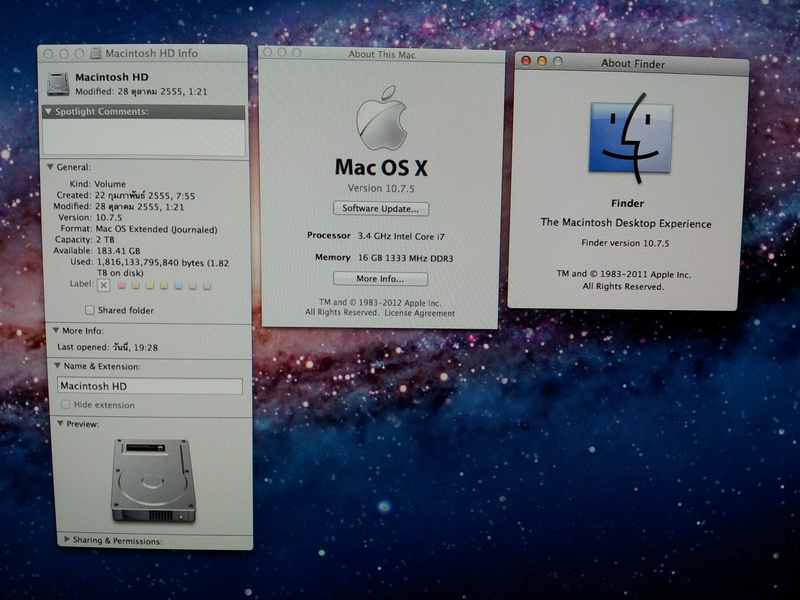Expand the Sharing & Permissions section
Viewport: 800px width, 600px height.
tap(67, 539)
